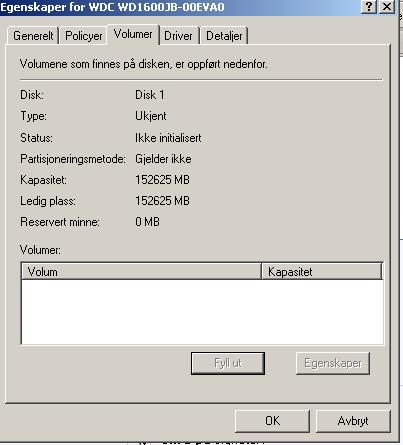Sort by the Volum column header
The width and height of the screenshot is (403, 445).
coord(141,271)
